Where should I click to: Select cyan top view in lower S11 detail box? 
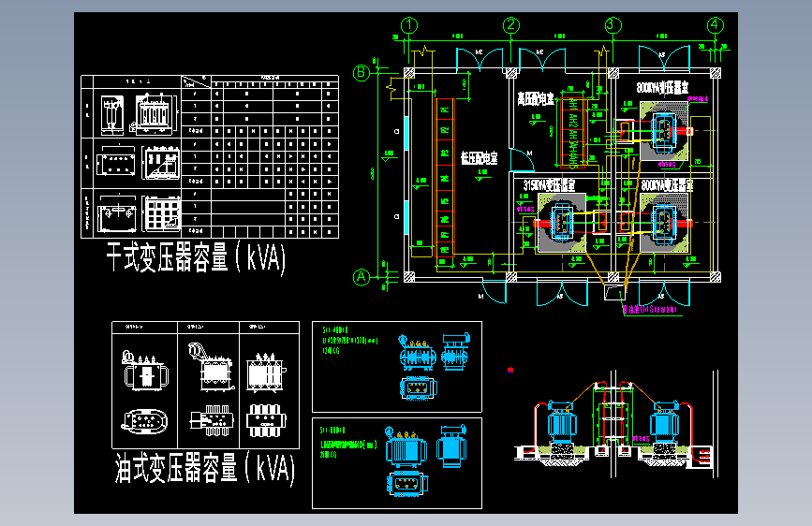point(407,485)
